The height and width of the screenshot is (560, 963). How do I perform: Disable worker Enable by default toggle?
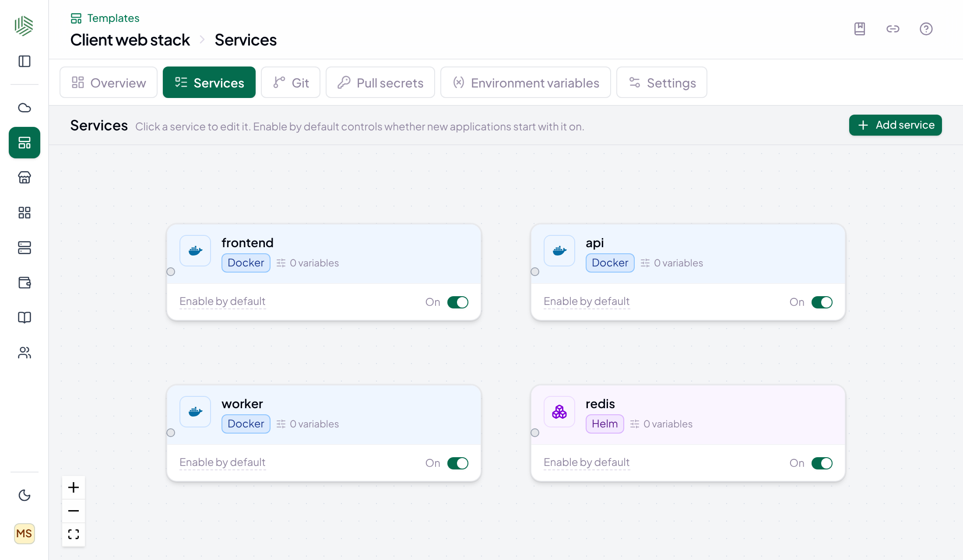tap(458, 463)
